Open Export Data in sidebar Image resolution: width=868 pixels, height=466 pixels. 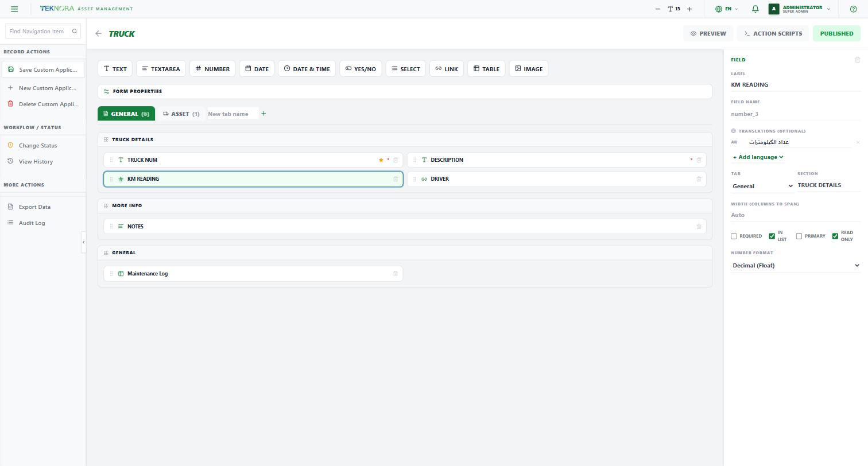coord(43,207)
